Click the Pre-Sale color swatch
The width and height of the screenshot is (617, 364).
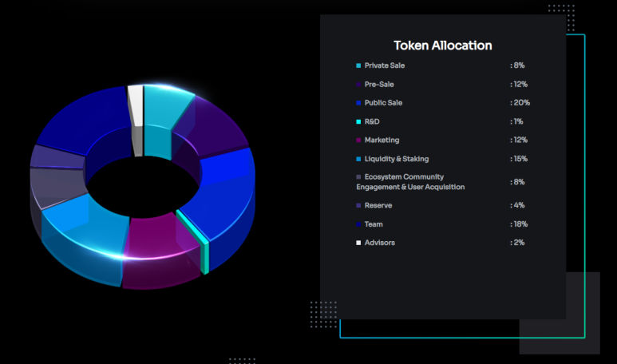(358, 84)
